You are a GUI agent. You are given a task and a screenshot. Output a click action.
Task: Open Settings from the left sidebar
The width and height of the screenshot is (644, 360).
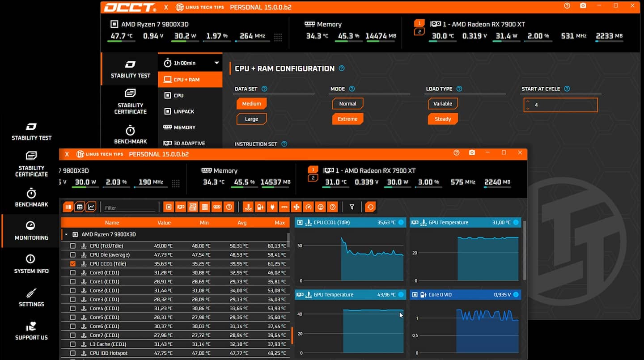[31, 298]
